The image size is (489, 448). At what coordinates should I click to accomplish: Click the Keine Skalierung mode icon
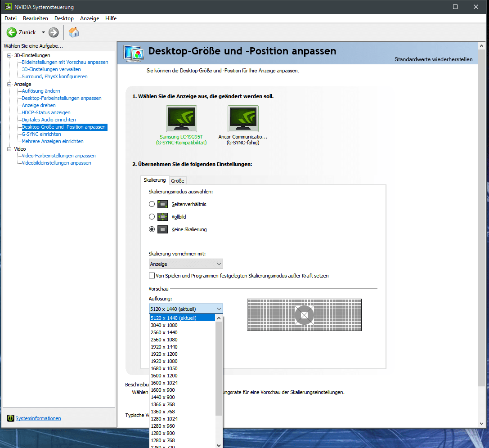click(162, 229)
